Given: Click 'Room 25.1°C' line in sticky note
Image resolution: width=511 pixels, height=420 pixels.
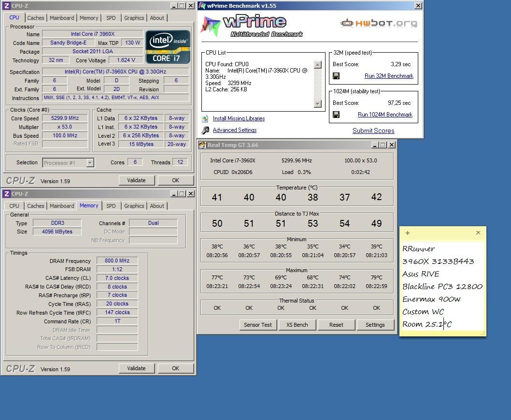Looking at the screenshot, I should [427, 324].
